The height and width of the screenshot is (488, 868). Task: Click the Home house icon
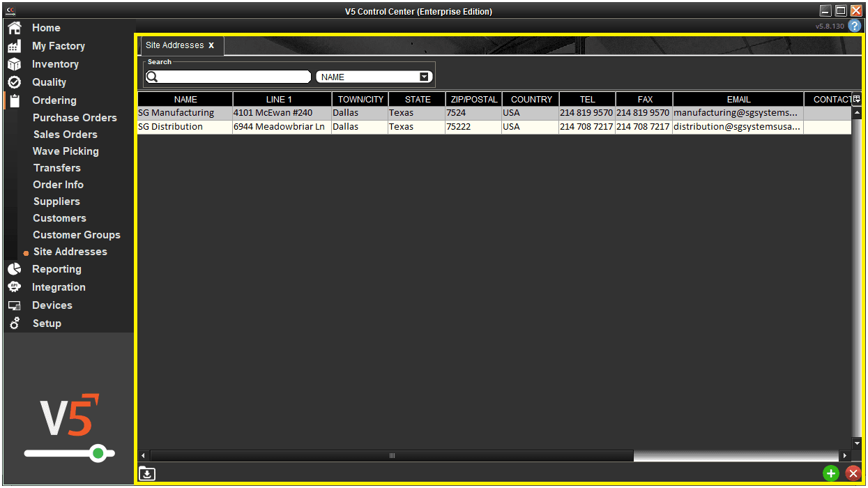point(14,28)
